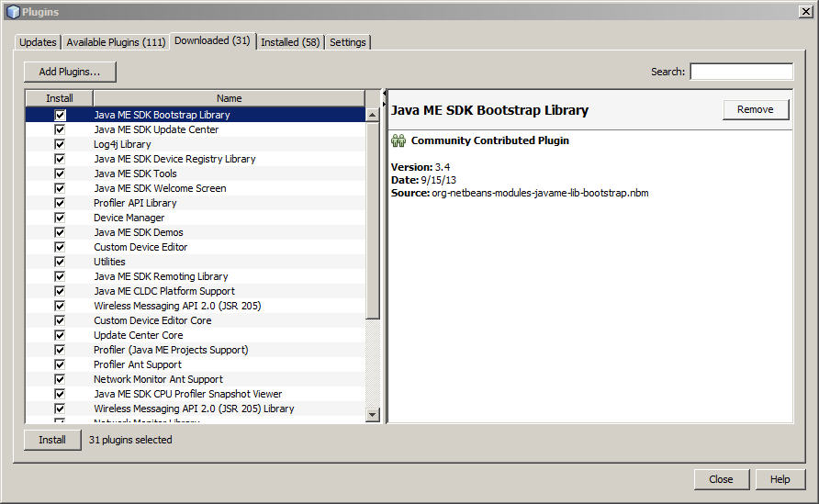Sort by the Name column header
The width and height of the screenshot is (819, 504).
230,98
